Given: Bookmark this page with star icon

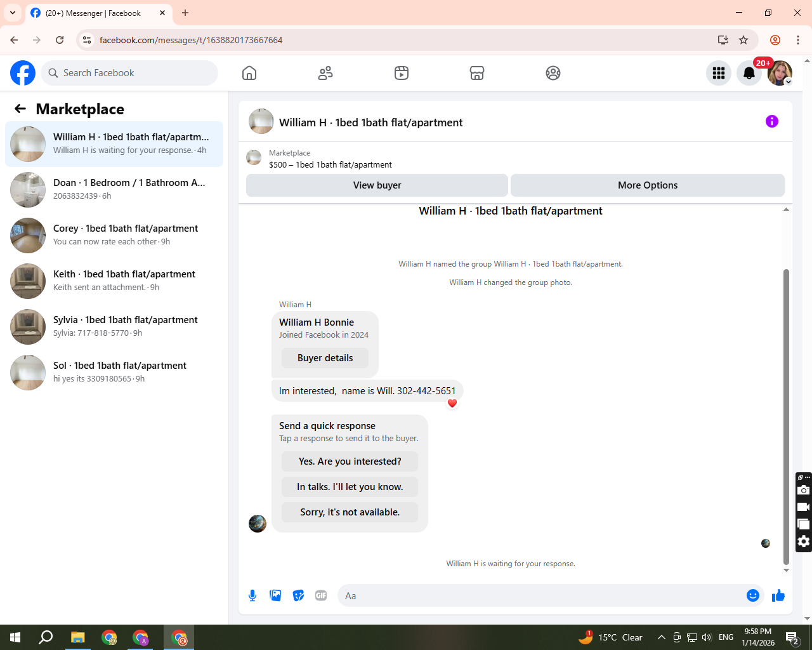Looking at the screenshot, I should click(x=743, y=40).
